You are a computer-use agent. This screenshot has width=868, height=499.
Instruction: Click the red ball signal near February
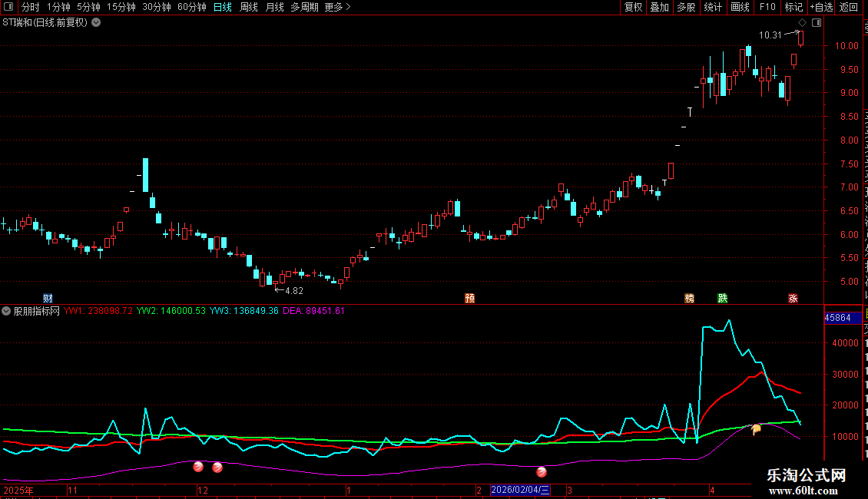coord(542,472)
